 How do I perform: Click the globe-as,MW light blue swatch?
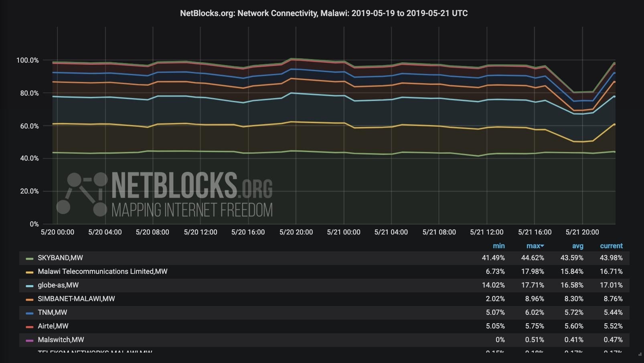point(29,286)
